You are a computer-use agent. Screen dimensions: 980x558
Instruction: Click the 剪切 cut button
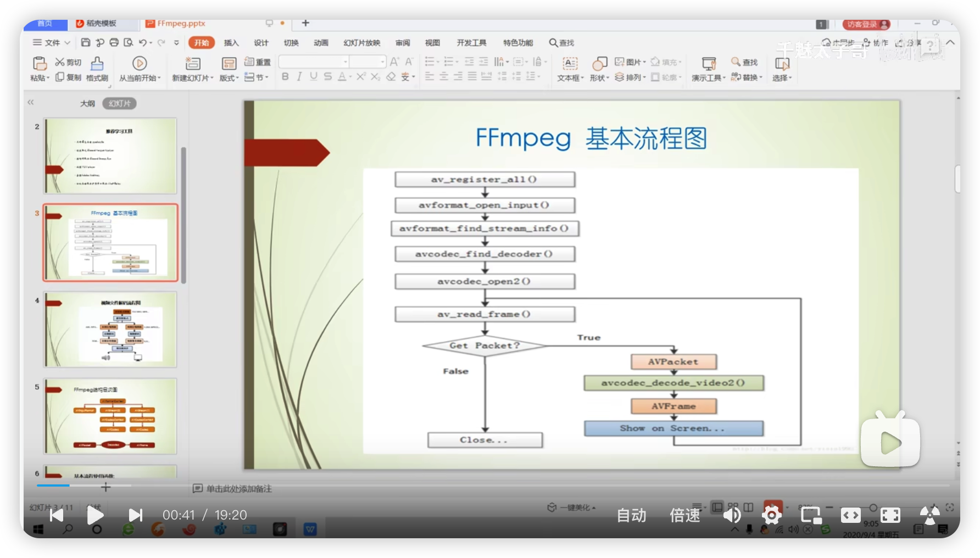tap(68, 62)
